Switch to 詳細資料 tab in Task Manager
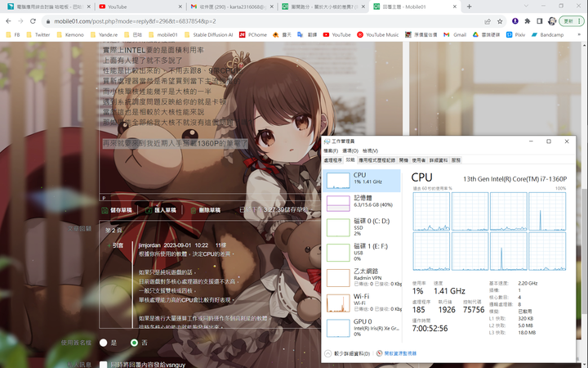 coord(439,160)
